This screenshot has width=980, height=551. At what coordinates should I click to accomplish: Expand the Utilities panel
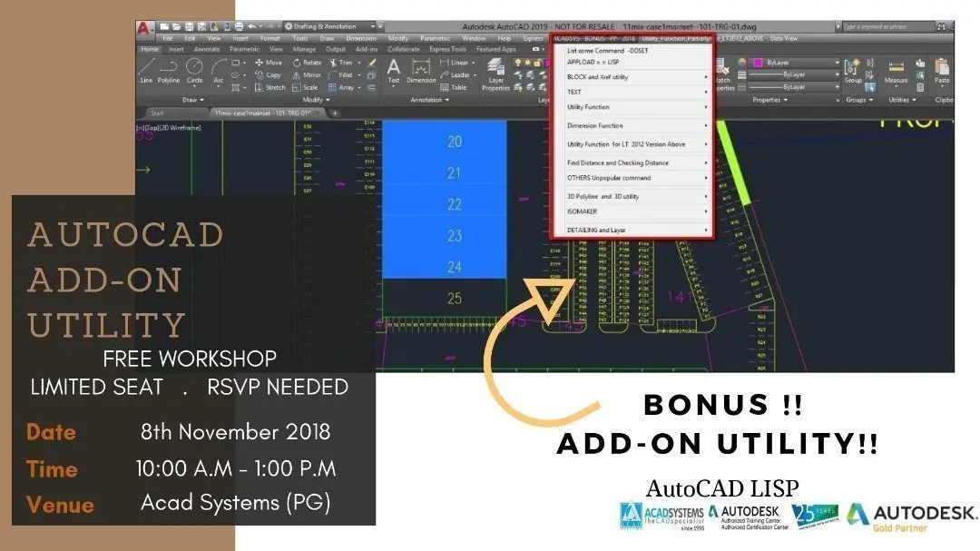tap(901, 100)
